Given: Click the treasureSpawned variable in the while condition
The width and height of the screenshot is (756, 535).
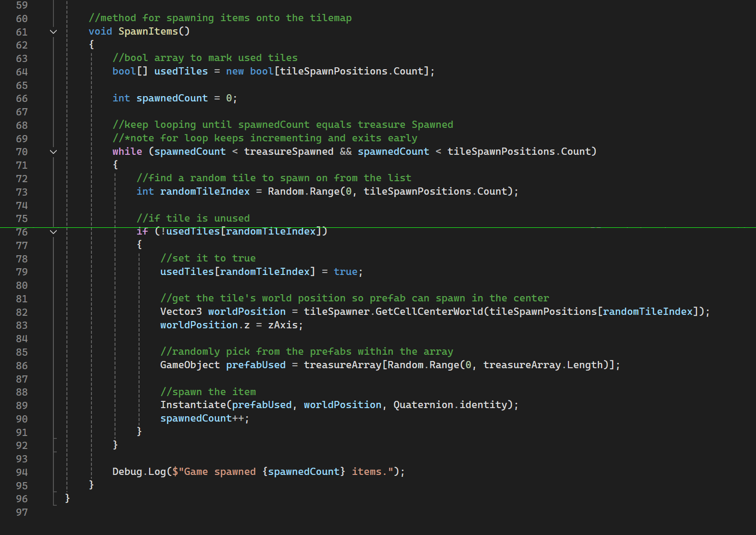Looking at the screenshot, I should (288, 151).
